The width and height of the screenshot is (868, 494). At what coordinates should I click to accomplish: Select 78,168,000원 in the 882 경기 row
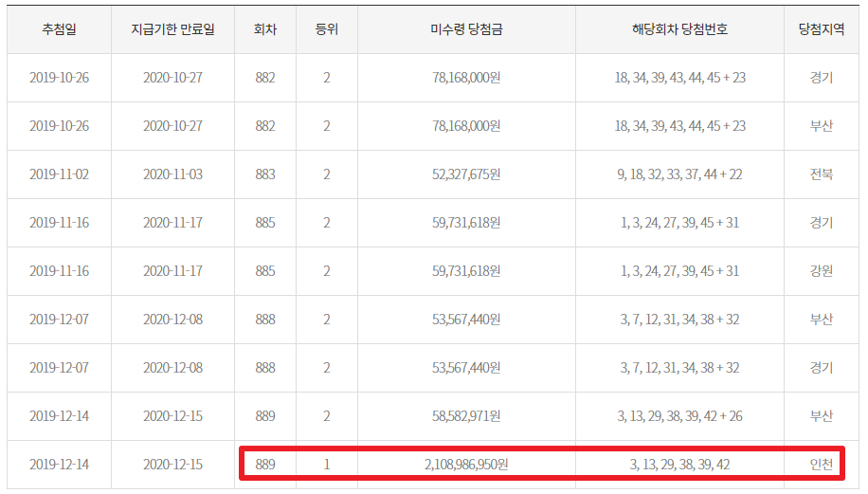(x=466, y=78)
